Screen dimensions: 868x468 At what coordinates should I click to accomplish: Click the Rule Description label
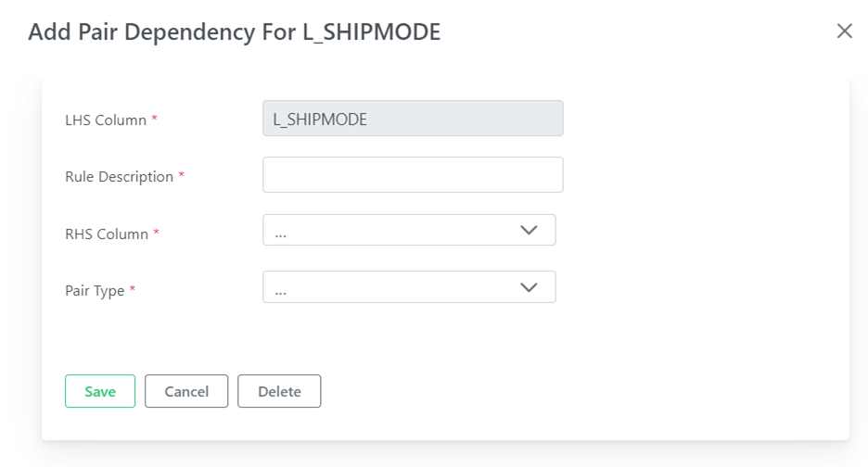tap(119, 176)
